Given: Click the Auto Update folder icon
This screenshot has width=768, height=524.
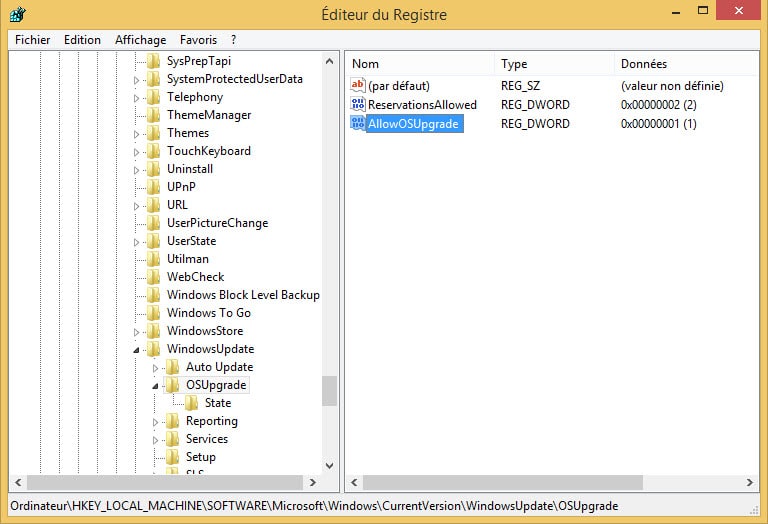Looking at the screenshot, I should pyautogui.click(x=172, y=367).
